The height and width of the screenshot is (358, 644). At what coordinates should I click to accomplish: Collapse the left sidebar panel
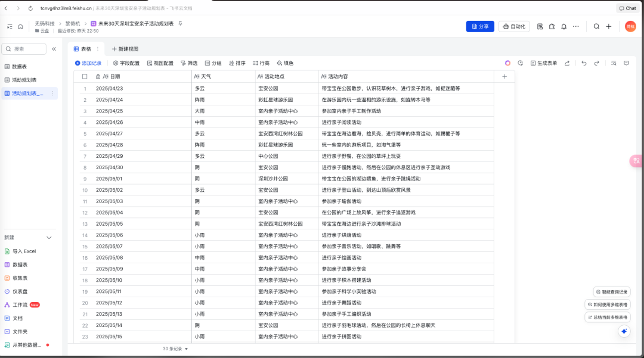(x=53, y=49)
